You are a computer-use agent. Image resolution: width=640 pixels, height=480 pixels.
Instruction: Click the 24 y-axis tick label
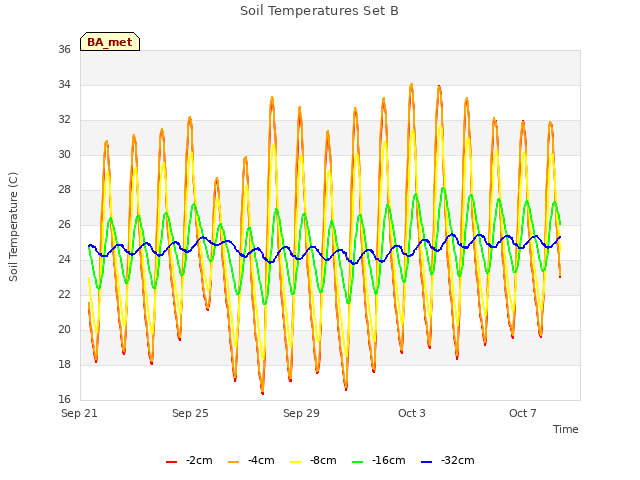(64, 260)
